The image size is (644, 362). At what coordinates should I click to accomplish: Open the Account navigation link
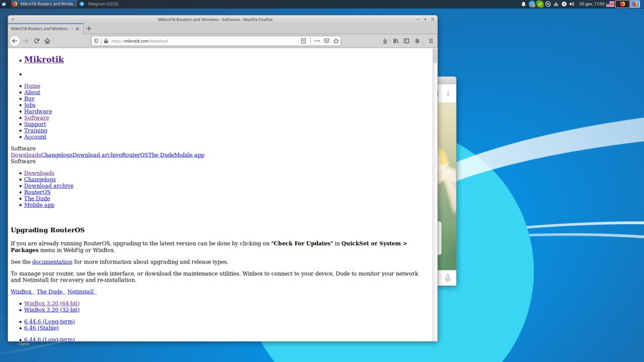click(35, 137)
